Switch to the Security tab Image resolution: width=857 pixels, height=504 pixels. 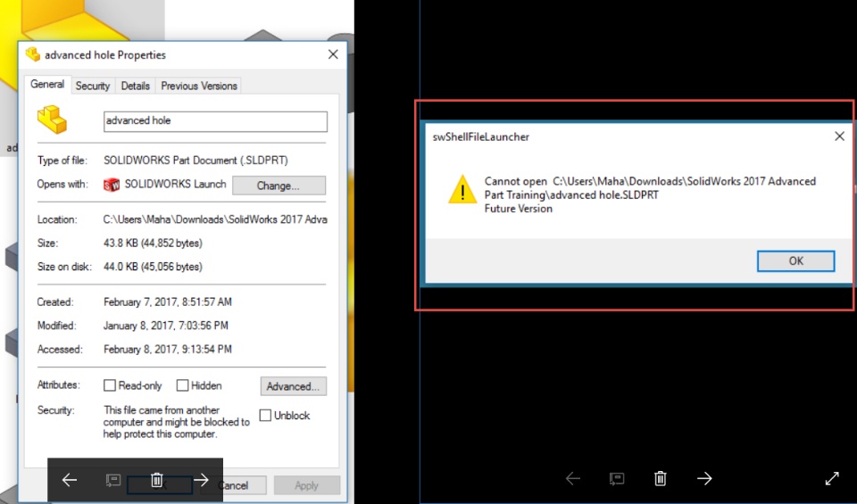(92, 86)
